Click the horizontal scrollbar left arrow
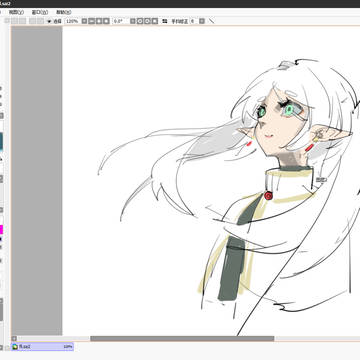This screenshot has height=360, width=360. point(14,338)
